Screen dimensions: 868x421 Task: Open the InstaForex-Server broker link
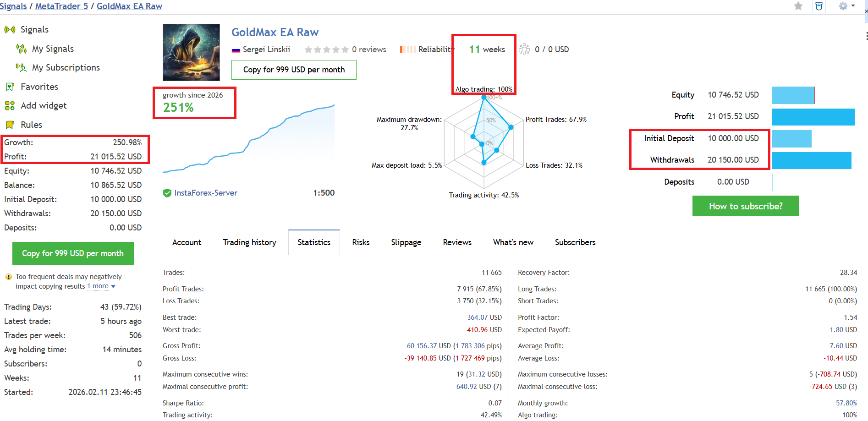tap(206, 193)
